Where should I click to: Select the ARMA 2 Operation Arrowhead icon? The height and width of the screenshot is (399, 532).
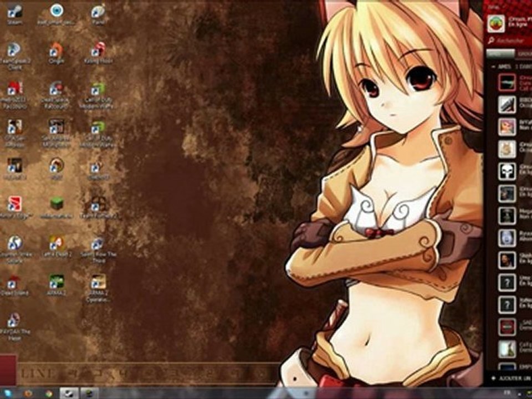(98, 288)
